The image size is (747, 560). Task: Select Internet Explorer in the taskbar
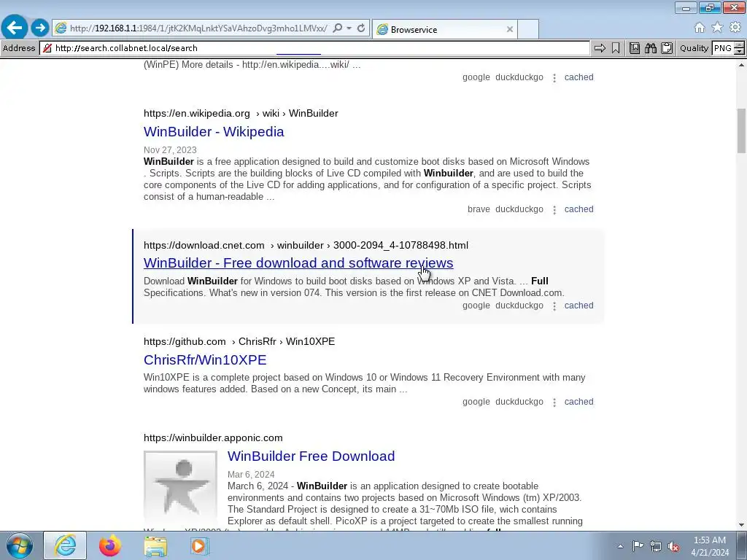[65, 545]
